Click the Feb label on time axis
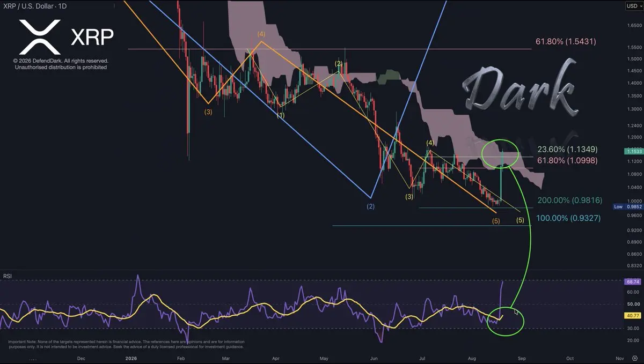The width and height of the screenshot is (644, 364). click(x=181, y=358)
